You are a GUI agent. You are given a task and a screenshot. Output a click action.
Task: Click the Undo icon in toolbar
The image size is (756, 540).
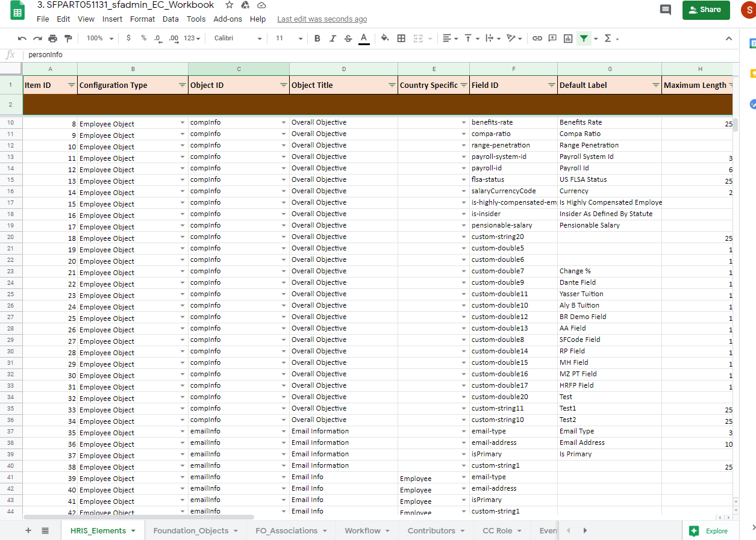click(22, 39)
